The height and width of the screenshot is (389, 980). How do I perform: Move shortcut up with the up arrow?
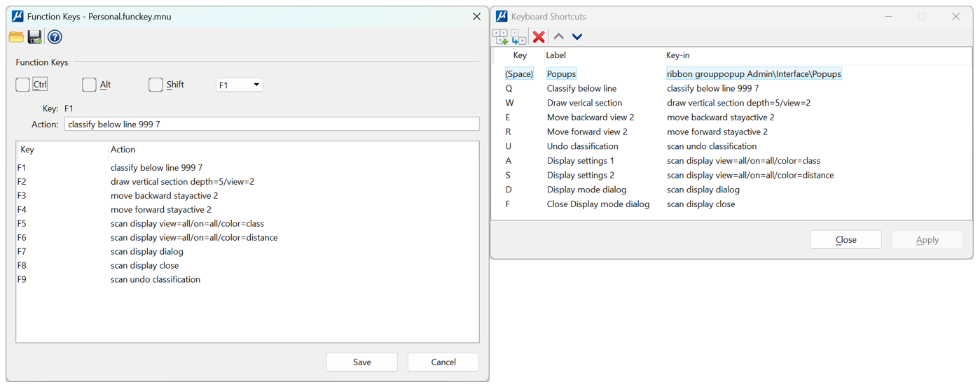coord(559,37)
